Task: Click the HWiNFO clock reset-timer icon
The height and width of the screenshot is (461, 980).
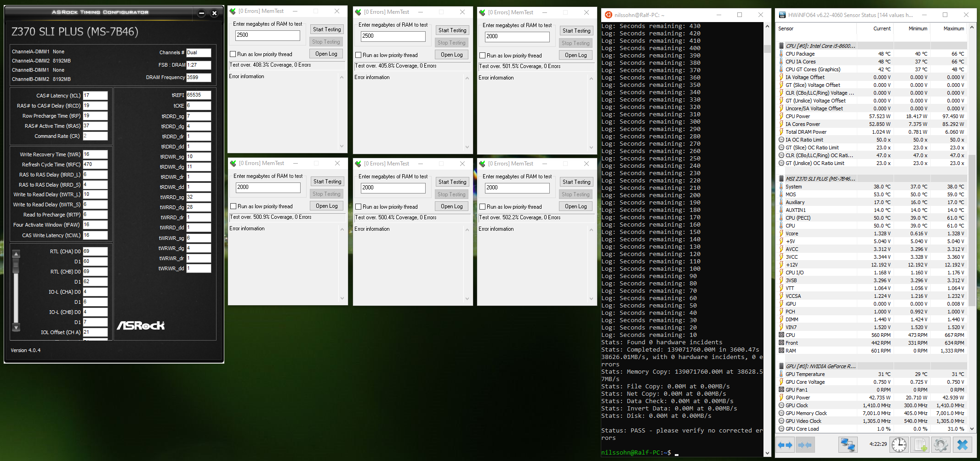Action: pyautogui.click(x=899, y=444)
